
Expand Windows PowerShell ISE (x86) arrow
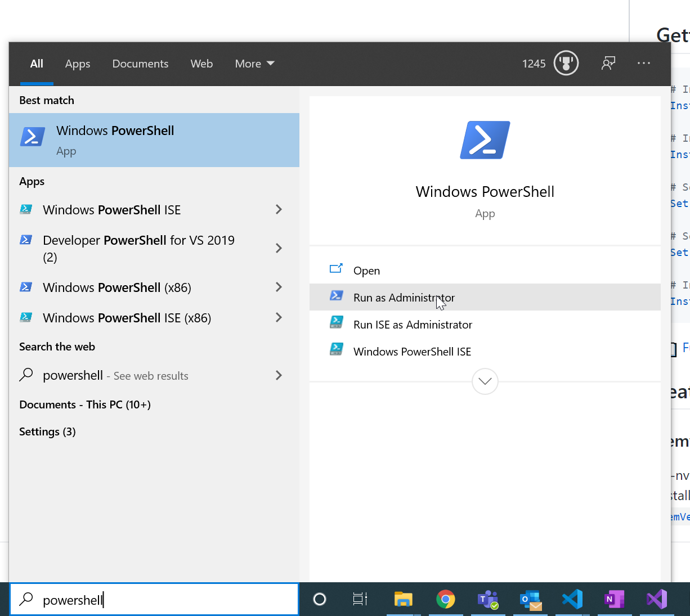[279, 317]
